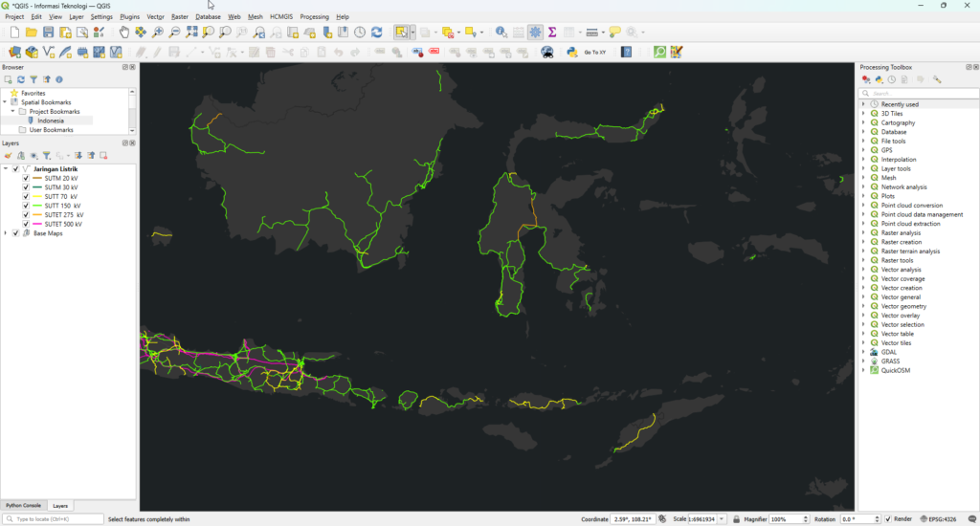Expand Vector geometry in Processing Toolbox

863,306
